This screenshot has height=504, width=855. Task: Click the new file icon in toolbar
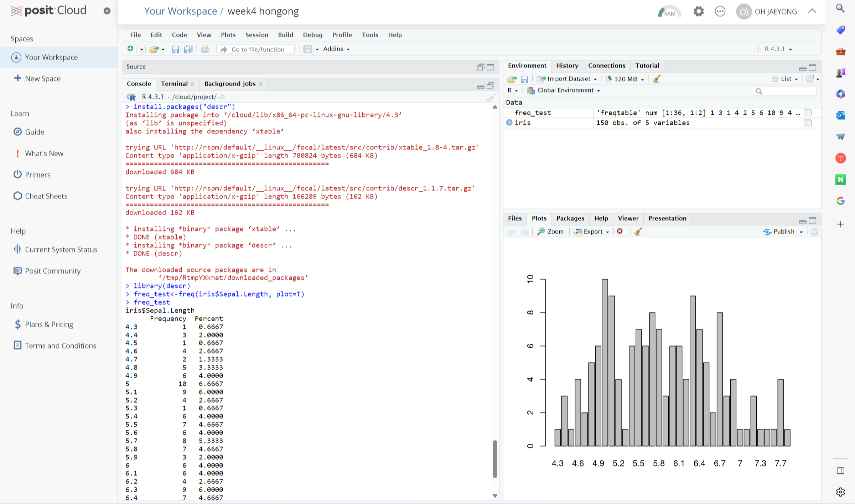point(131,49)
